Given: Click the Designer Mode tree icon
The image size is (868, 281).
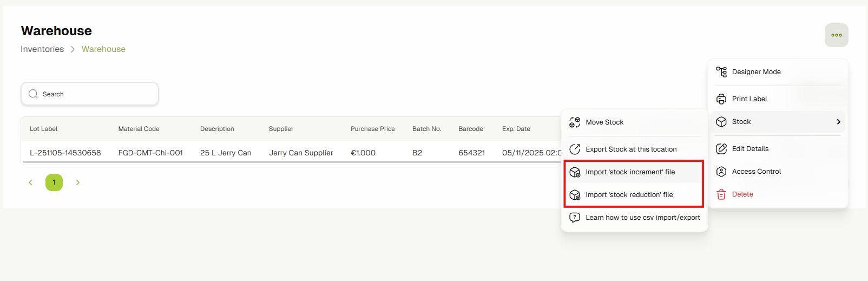Looking at the screenshot, I should [721, 72].
